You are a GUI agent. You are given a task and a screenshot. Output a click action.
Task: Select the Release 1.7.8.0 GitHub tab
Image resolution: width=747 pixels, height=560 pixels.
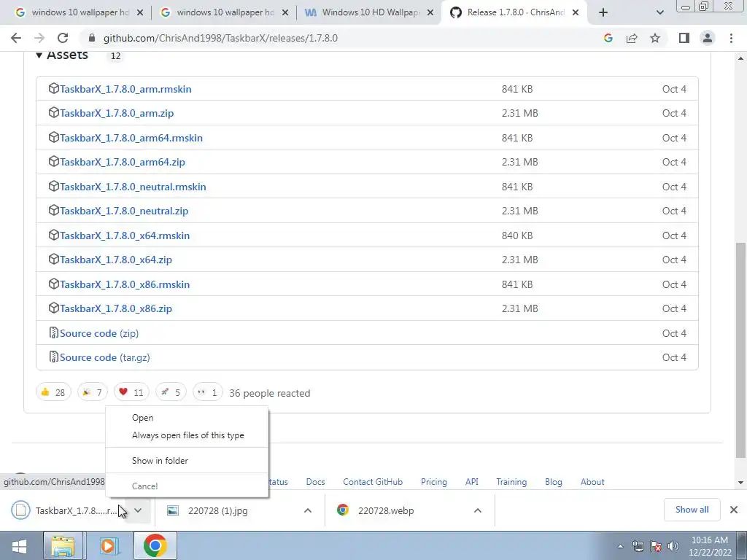[514, 13]
